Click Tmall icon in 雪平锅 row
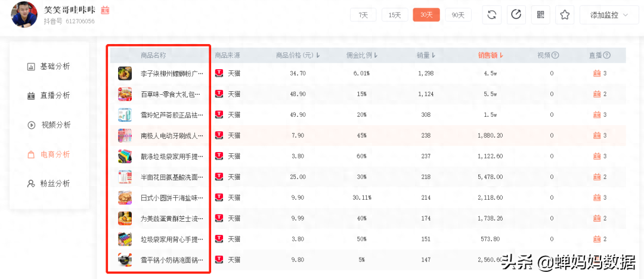644x279 pixels. 219,260
